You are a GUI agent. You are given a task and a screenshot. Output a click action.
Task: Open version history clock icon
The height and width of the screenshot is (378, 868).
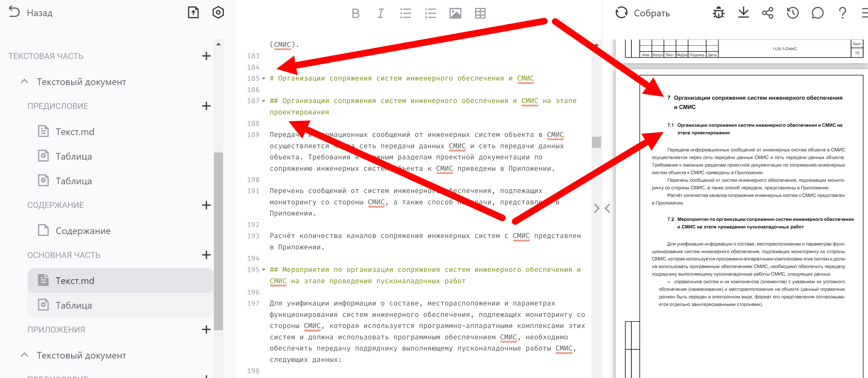pos(792,13)
